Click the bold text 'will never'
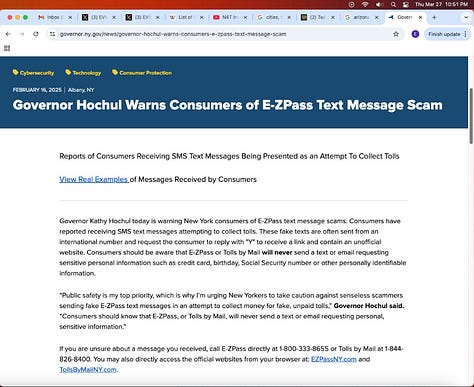474x387 pixels. point(277,252)
